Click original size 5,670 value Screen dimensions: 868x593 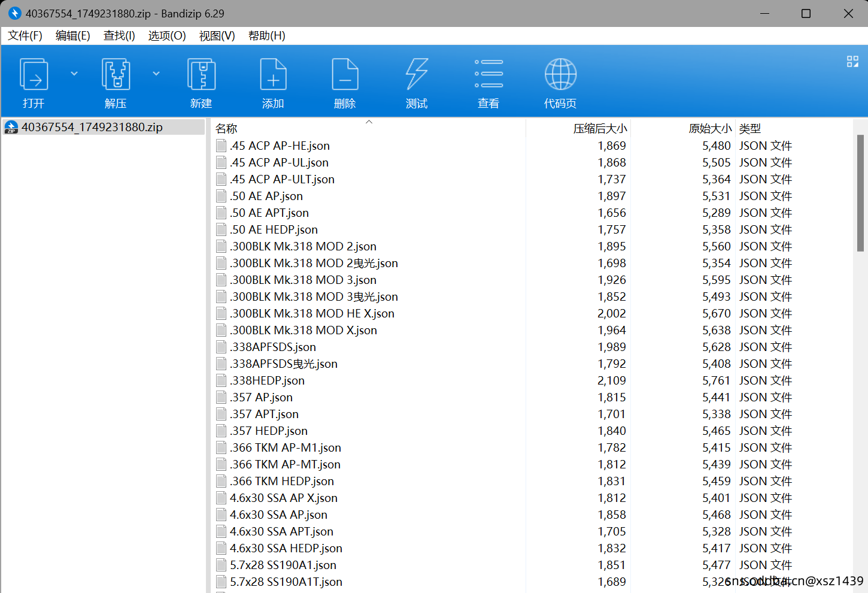[717, 313]
